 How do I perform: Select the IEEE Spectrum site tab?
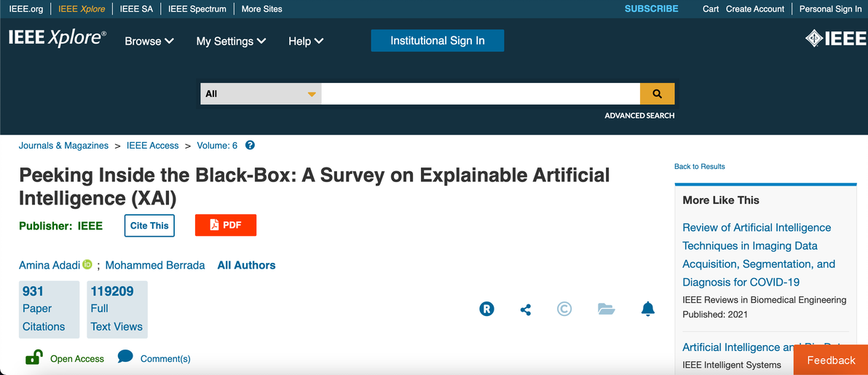[197, 9]
